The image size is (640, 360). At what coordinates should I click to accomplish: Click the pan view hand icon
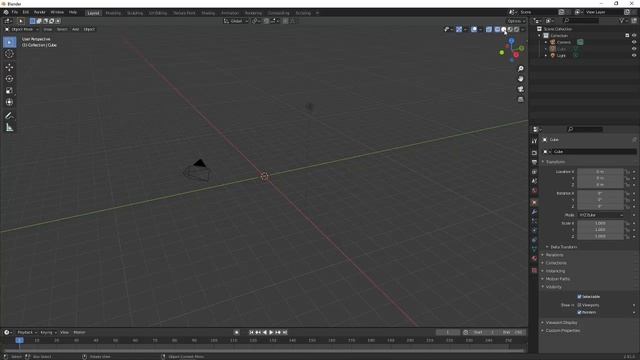click(x=520, y=79)
